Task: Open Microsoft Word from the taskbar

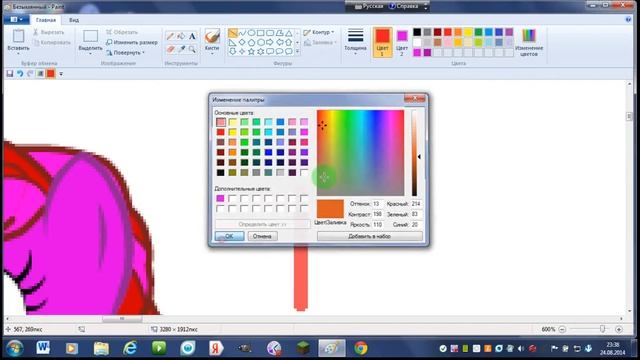Action: pyautogui.click(x=43, y=348)
